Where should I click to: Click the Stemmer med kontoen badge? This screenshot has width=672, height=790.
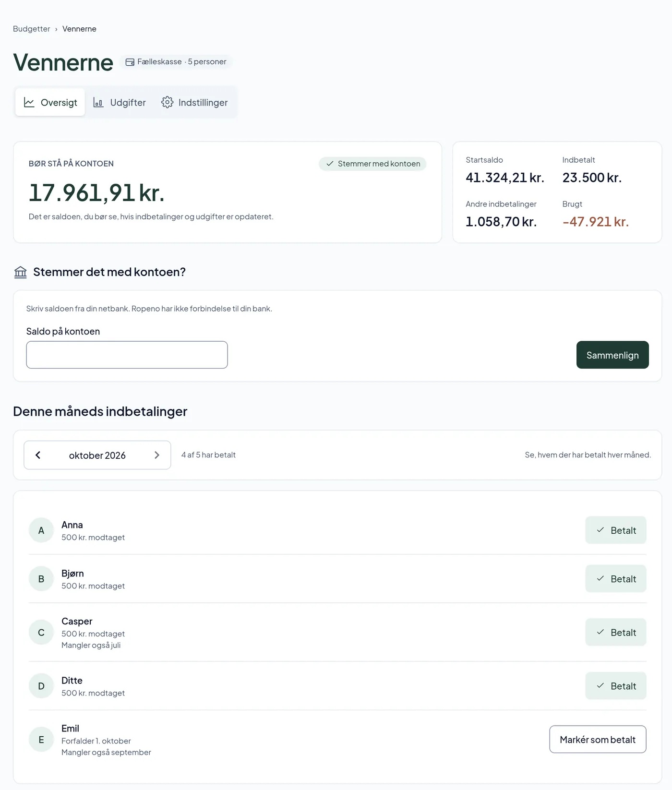(x=372, y=164)
